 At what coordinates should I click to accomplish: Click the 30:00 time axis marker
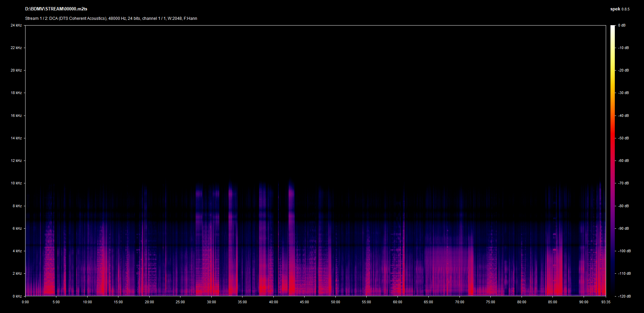pyautogui.click(x=211, y=302)
